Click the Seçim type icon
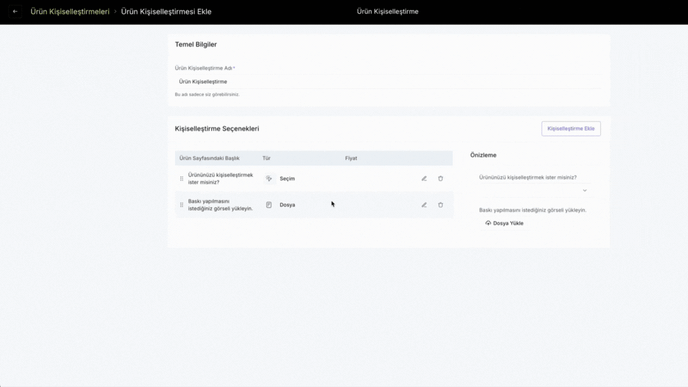688x387 pixels. [269, 179]
